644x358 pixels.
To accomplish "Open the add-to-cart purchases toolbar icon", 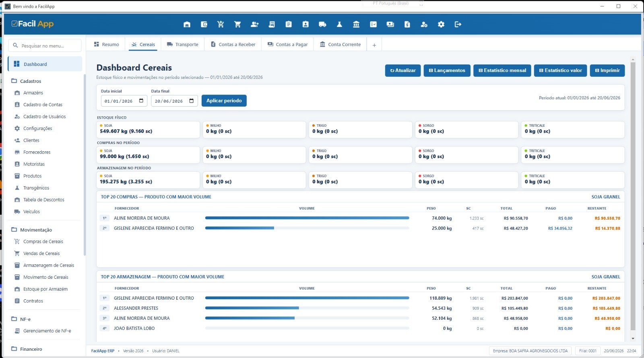I will point(221,25).
